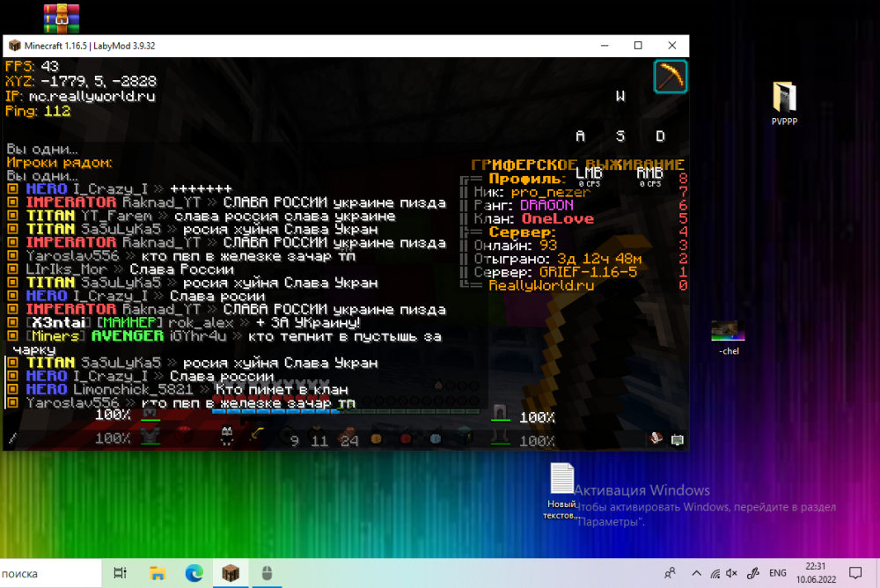Select the Новый текстов... document icon
Image resolution: width=880 pixels, height=588 pixels.
(561, 490)
